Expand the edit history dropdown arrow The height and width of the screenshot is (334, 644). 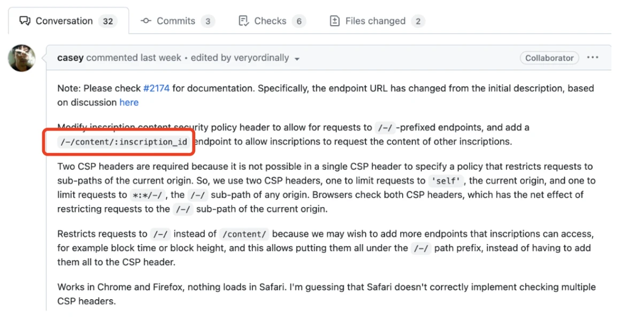(x=297, y=58)
